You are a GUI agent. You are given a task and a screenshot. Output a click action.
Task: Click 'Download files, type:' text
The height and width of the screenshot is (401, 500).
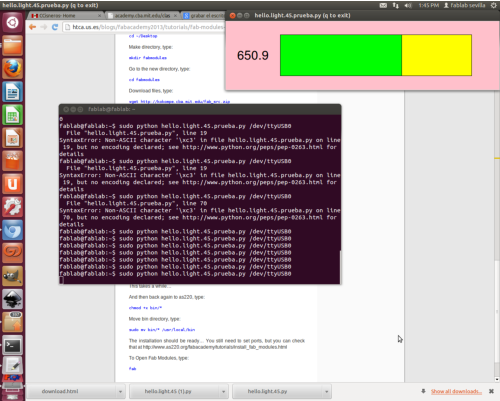[151, 91]
